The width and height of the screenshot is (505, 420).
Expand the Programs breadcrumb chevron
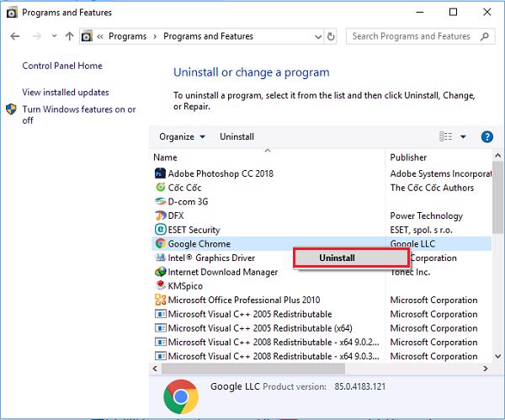point(155,37)
